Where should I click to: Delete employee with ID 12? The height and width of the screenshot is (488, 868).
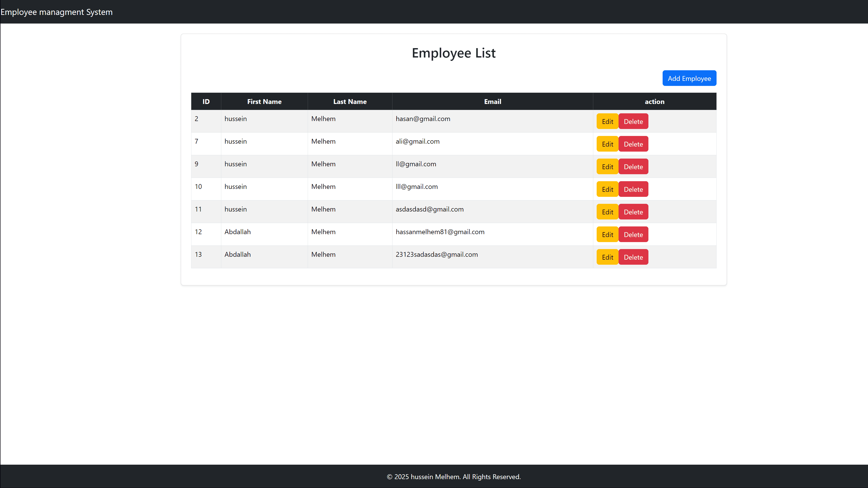pos(633,234)
